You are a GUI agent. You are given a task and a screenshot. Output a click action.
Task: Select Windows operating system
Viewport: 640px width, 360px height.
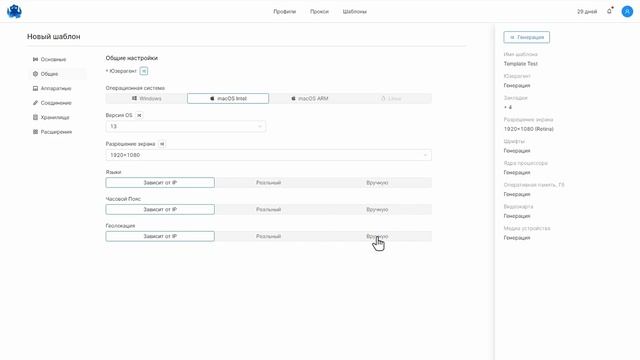(x=147, y=98)
